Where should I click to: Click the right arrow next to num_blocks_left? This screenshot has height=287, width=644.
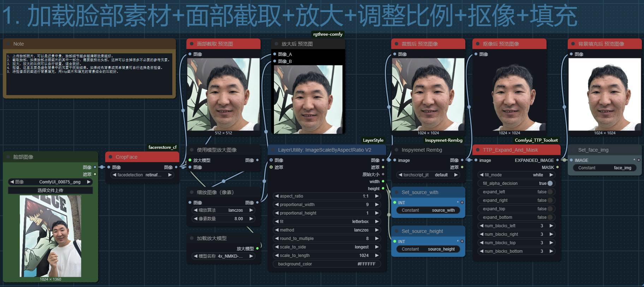[x=551, y=226]
